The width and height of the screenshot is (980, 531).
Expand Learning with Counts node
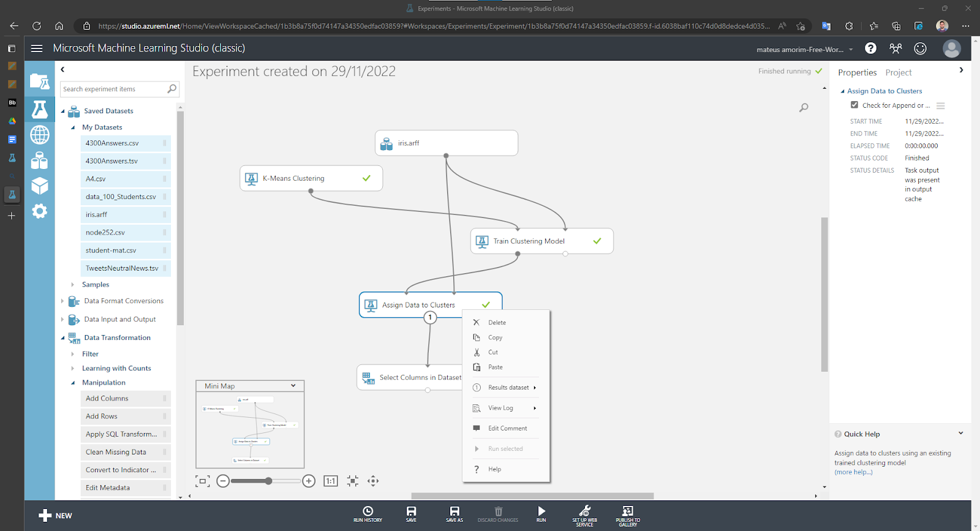coord(73,369)
